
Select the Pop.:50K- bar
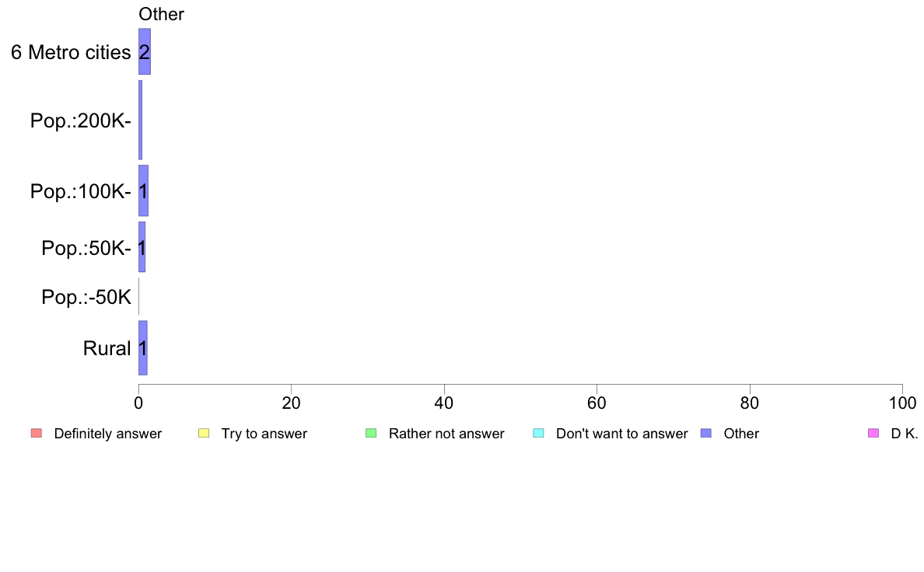[x=142, y=247]
